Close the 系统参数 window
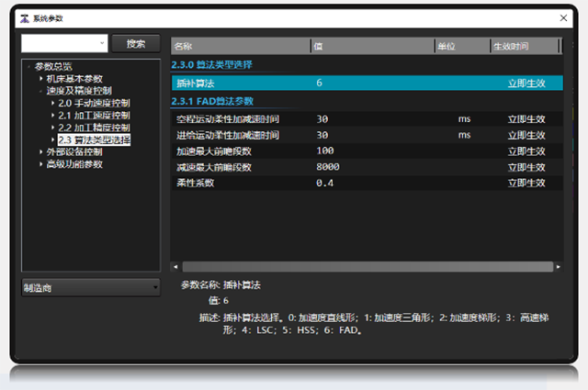588x390 pixels. click(563, 17)
